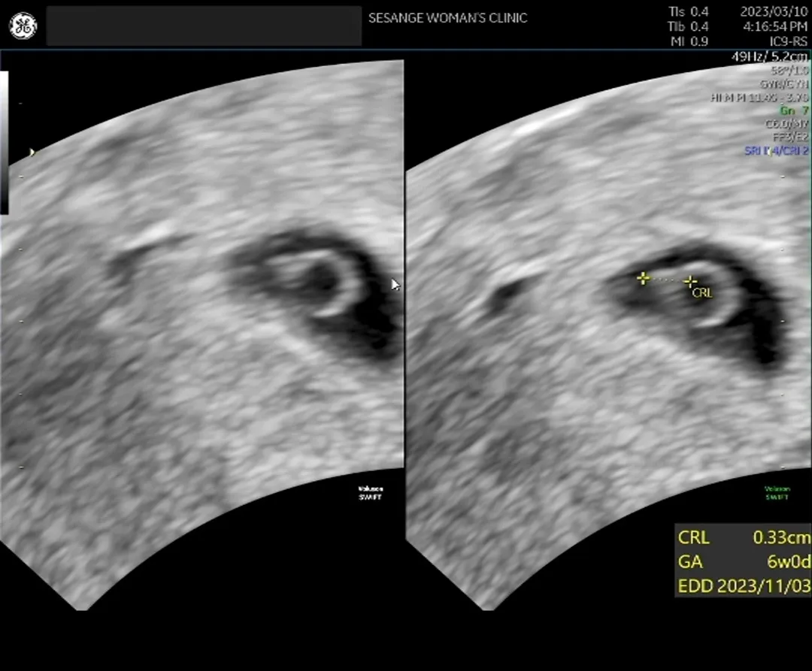Click the Voluson SWIFT label on left image
The height and width of the screenshot is (671, 812).
tap(370, 492)
